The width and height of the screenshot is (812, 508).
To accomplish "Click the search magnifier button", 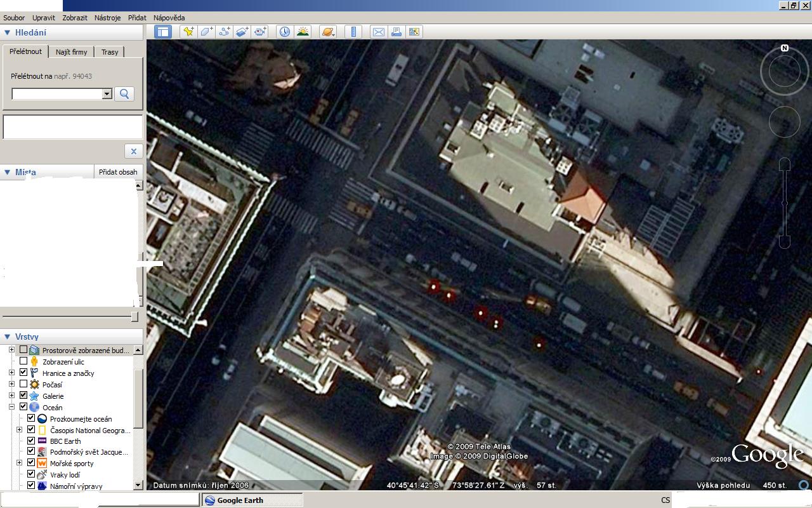I will 124,94.
